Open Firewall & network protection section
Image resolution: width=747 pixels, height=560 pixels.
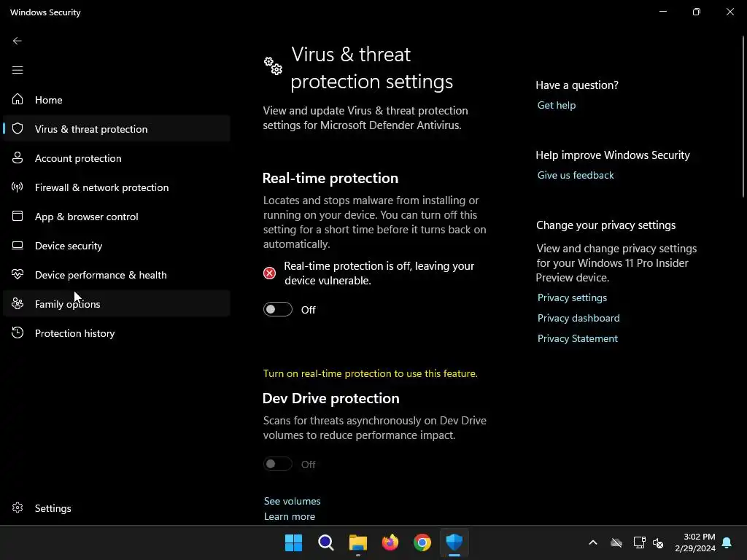coord(116,187)
